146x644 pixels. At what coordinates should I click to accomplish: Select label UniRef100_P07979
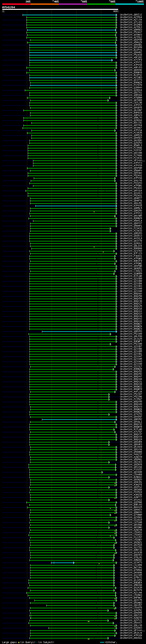131,85
